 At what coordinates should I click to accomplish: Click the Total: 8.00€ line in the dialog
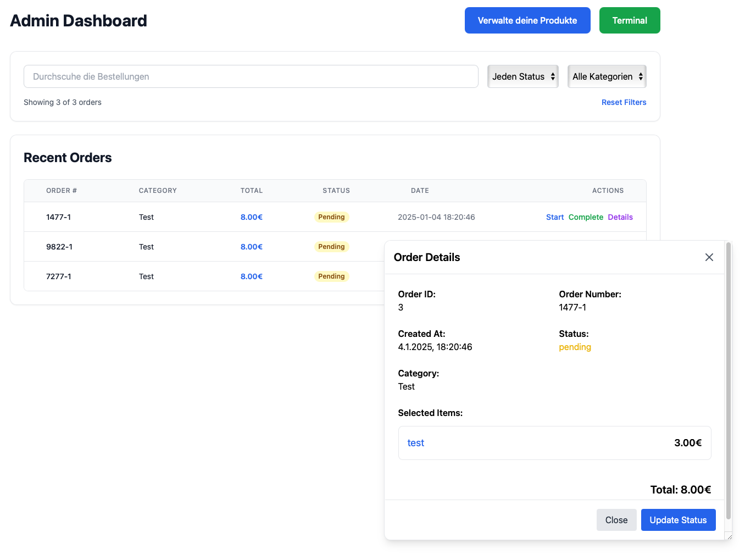tap(681, 490)
